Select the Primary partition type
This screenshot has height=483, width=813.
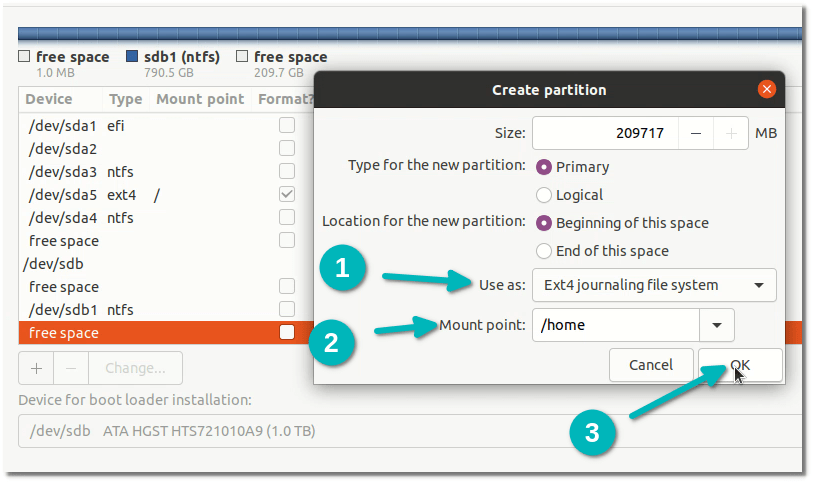pyautogui.click(x=544, y=167)
